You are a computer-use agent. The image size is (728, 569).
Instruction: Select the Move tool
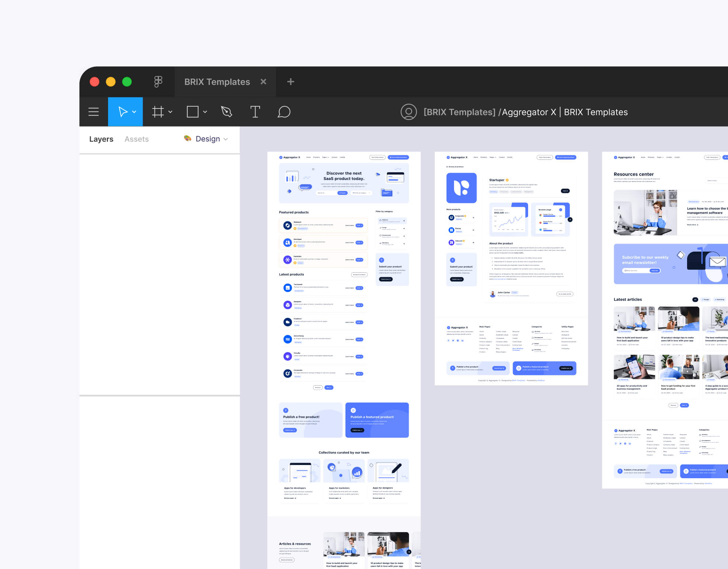(123, 112)
